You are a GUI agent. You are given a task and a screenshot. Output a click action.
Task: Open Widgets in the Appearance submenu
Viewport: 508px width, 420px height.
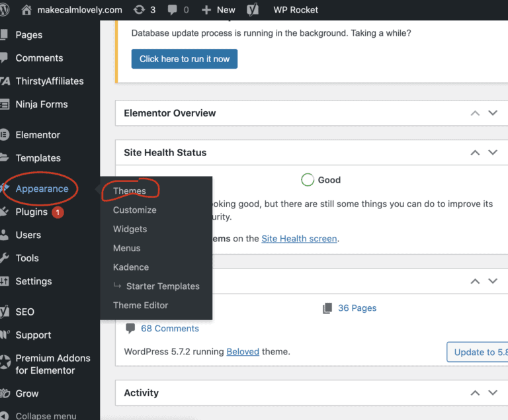pyautogui.click(x=130, y=229)
